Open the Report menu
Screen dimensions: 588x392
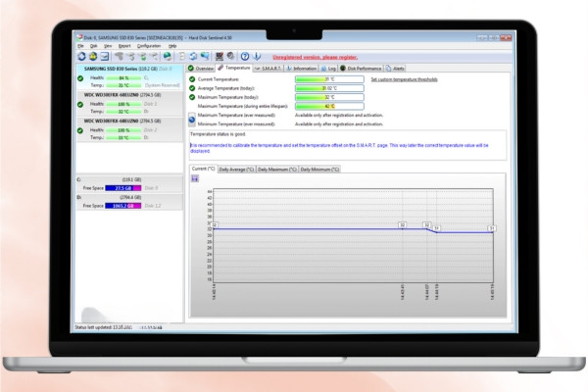tap(124, 46)
